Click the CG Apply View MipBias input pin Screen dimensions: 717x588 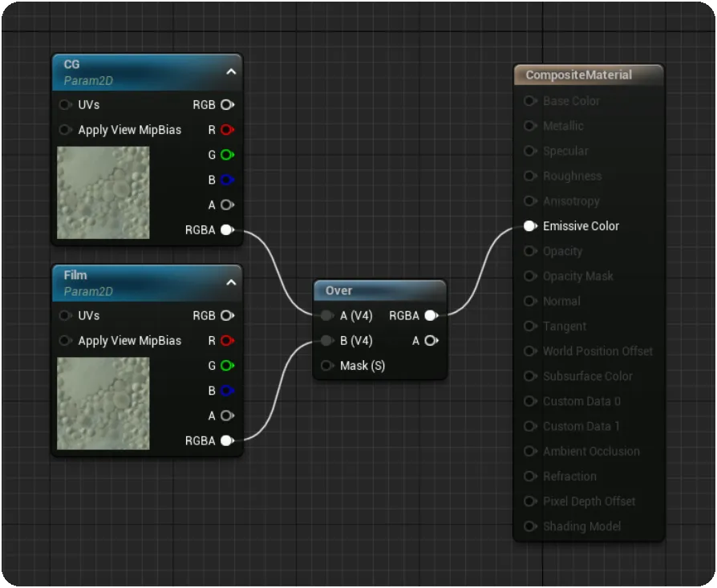coord(66,130)
